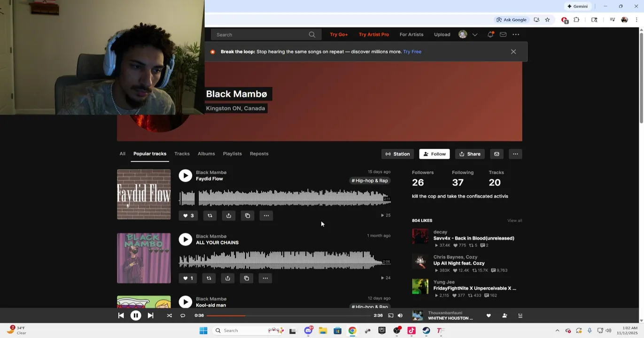Send a message to the artist
This screenshot has height=338, width=644.
click(497, 154)
